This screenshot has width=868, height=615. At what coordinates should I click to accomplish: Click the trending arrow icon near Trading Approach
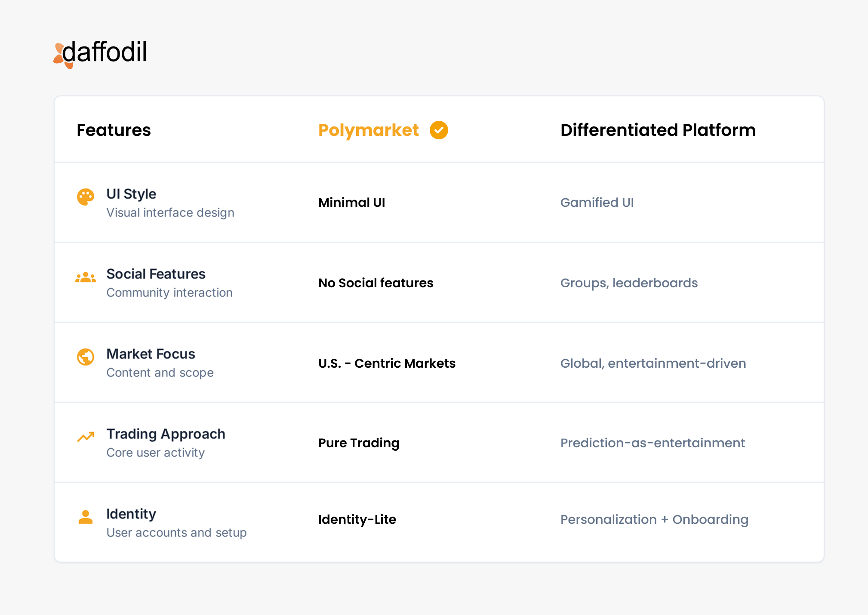(86, 437)
